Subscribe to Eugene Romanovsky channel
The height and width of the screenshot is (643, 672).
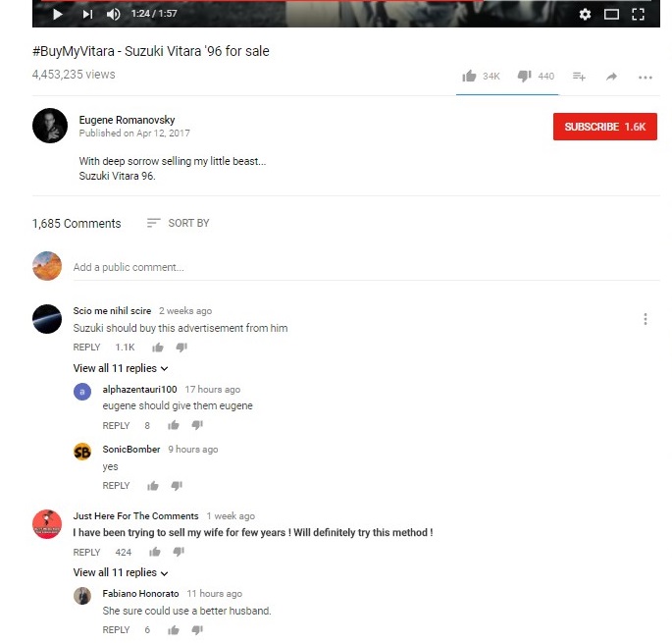[604, 127]
